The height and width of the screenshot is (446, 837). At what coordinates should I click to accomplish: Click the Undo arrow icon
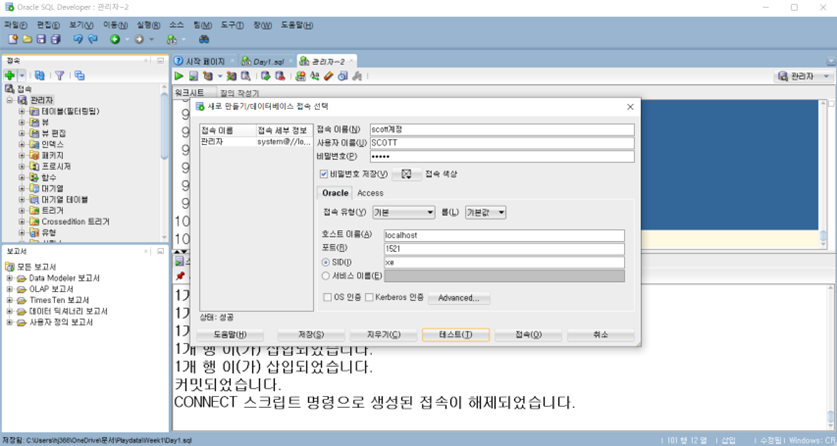point(78,39)
